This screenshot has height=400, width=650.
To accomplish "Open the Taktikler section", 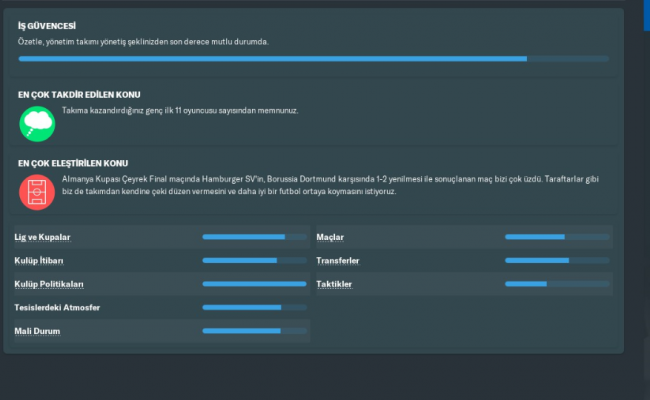I will [334, 284].
